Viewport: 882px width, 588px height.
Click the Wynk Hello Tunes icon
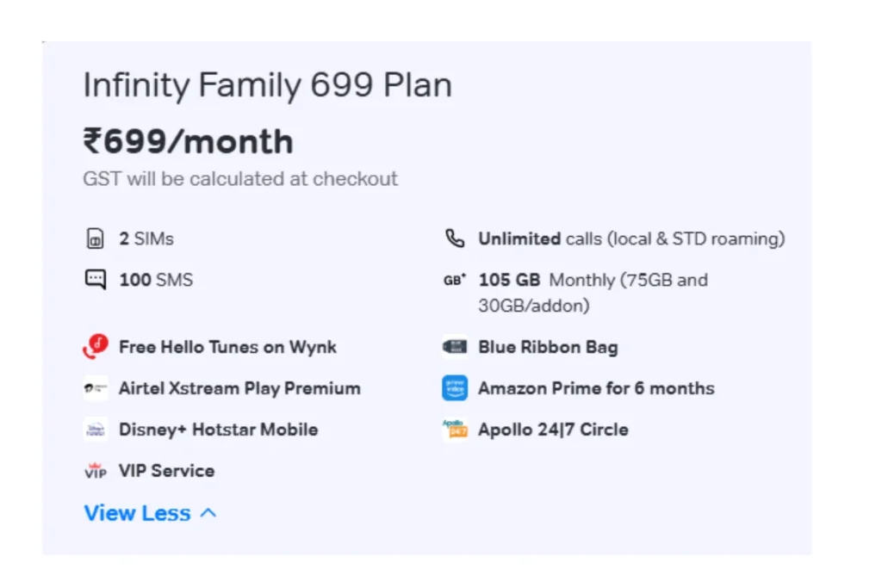(95, 346)
